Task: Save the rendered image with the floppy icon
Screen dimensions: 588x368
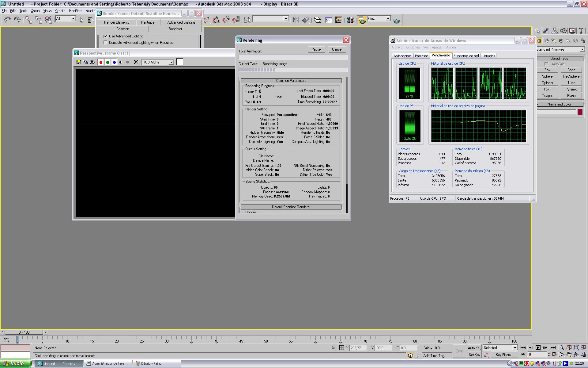Action: point(79,62)
